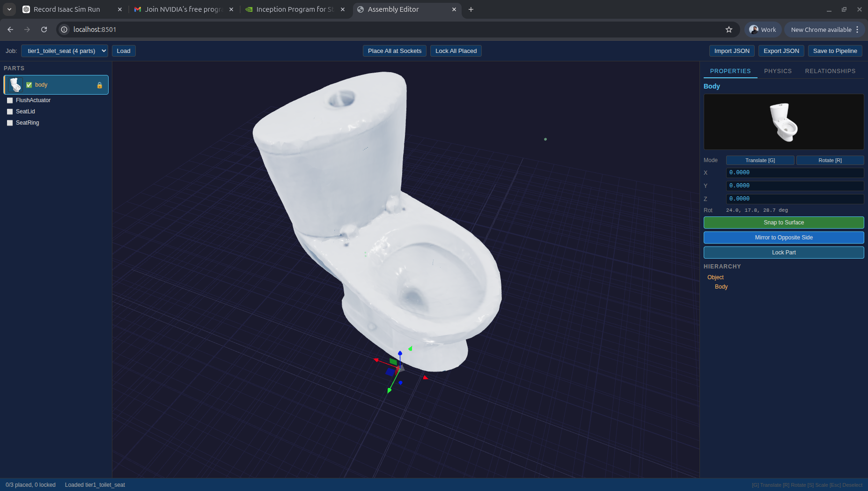Click Place All at Sockets

[395, 51]
